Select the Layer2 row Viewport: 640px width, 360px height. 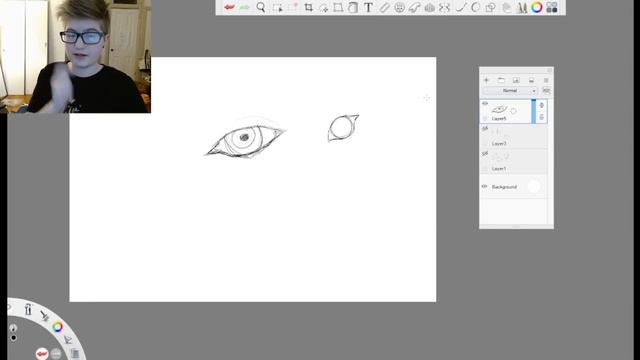513,136
